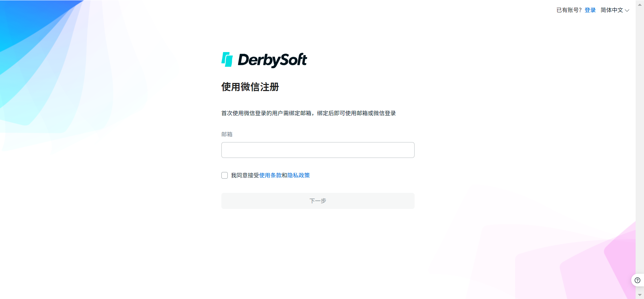Click the 下一步 next step button
This screenshot has width=644, height=299.
click(318, 201)
